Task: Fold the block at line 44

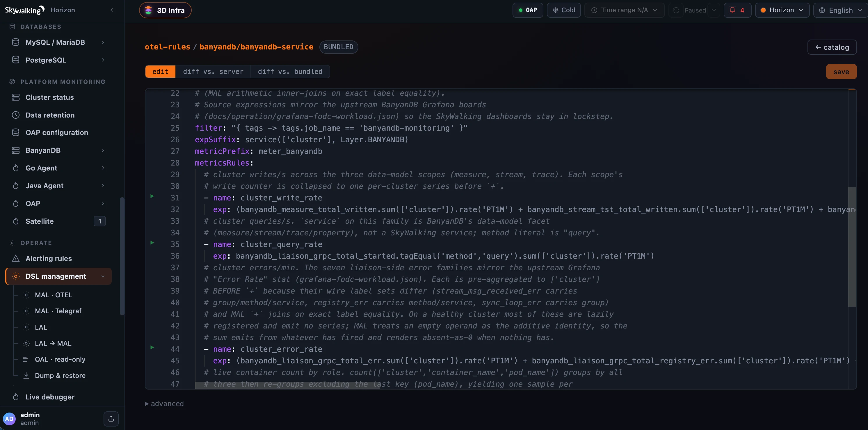Action: click(152, 347)
